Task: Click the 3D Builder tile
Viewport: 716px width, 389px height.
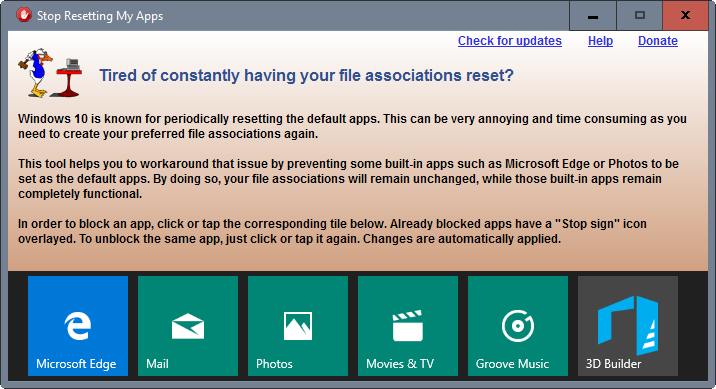Action: [x=628, y=326]
